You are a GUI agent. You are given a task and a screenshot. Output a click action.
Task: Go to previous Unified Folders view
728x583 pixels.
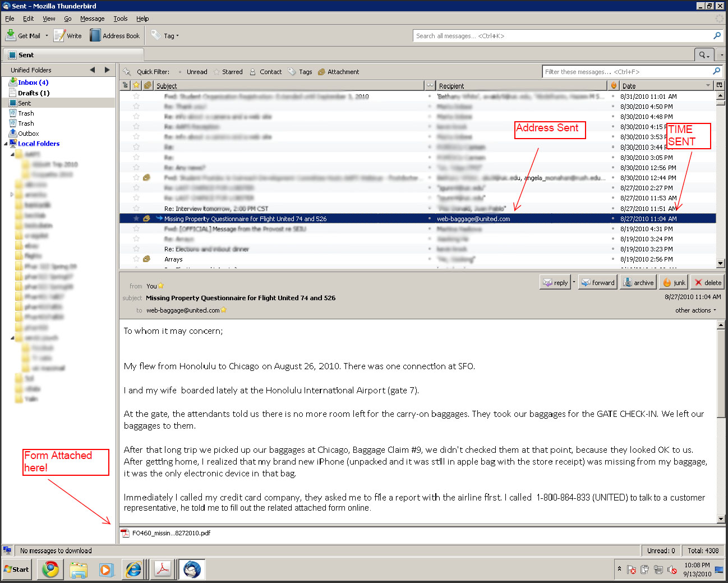click(92, 70)
